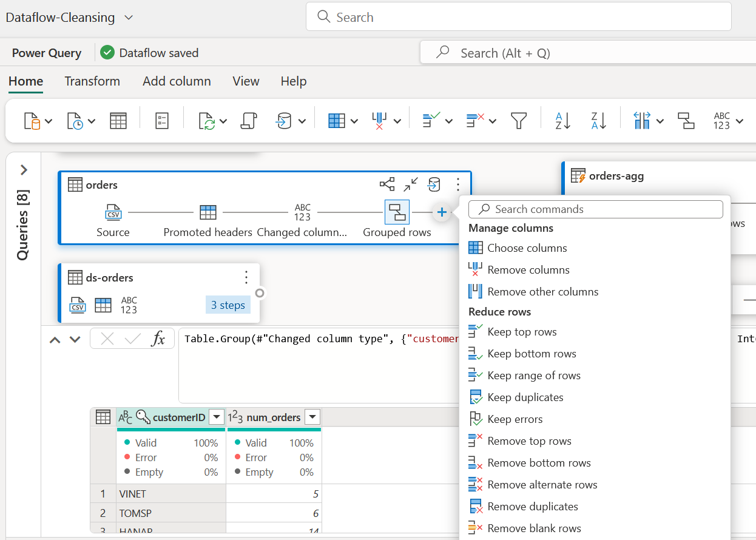
Task: Click the orders-agg query title
Action: tap(616, 176)
